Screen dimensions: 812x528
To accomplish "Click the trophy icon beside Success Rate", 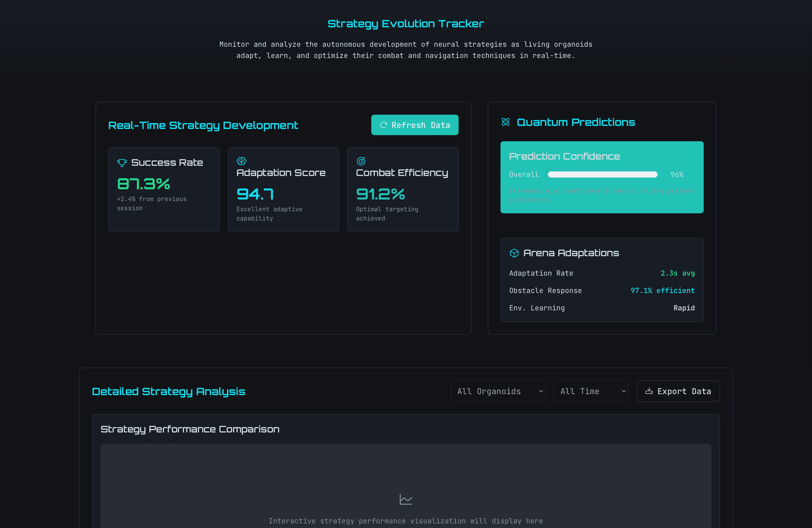I will click(122, 163).
